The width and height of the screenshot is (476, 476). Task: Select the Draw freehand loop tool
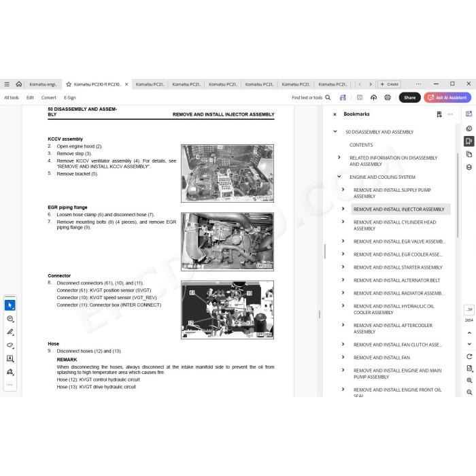pos(10,345)
